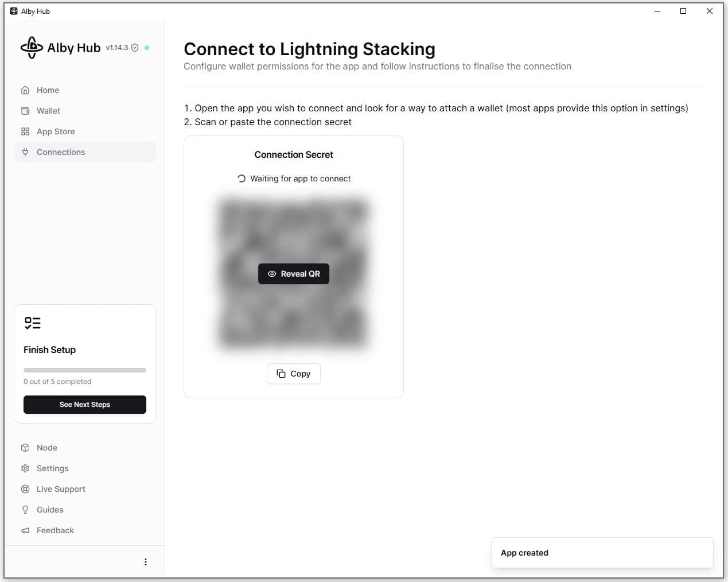Click the 'Waiting for app to connect' text
Viewport: 728px width, 582px height.
(301, 179)
